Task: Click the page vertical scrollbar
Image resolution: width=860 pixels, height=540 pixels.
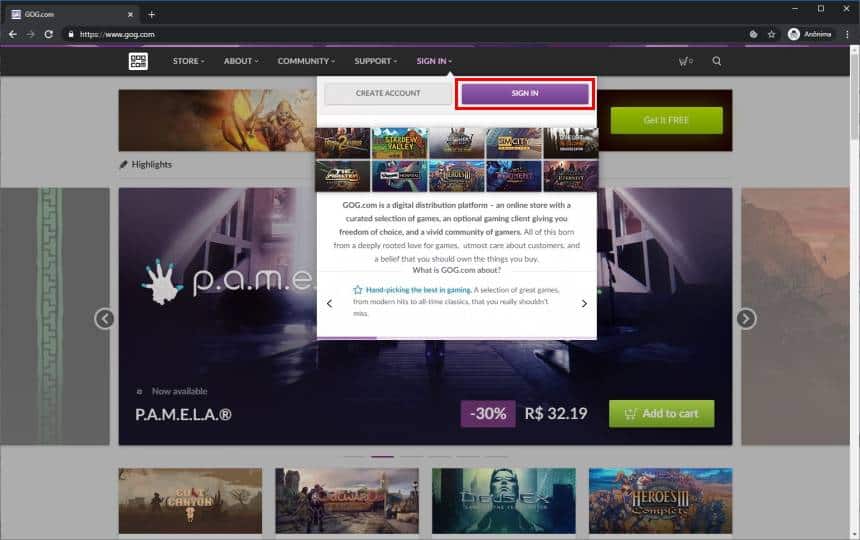Action: click(x=854, y=292)
